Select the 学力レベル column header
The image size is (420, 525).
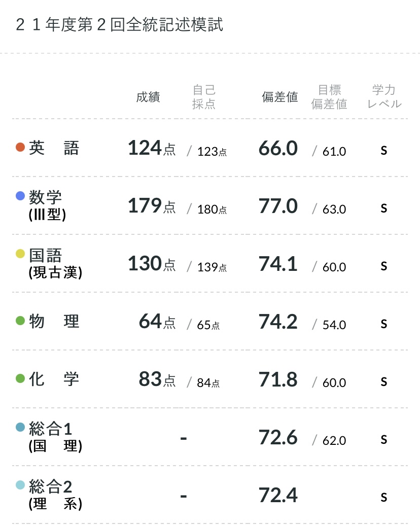pyautogui.click(x=384, y=97)
